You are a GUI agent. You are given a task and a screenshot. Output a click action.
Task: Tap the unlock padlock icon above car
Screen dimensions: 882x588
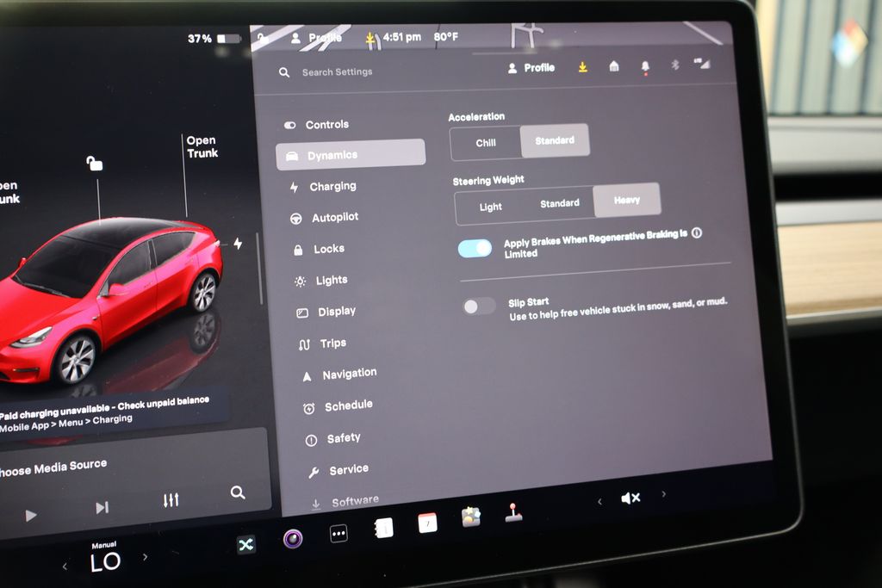(x=95, y=164)
